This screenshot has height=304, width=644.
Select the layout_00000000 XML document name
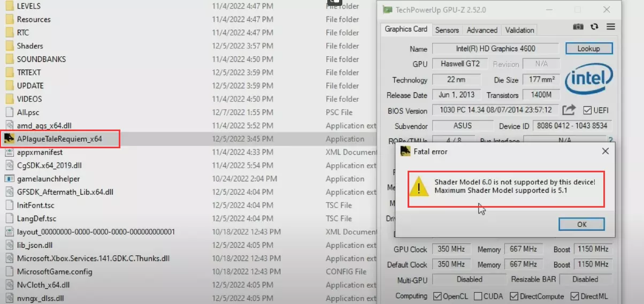coord(96,232)
